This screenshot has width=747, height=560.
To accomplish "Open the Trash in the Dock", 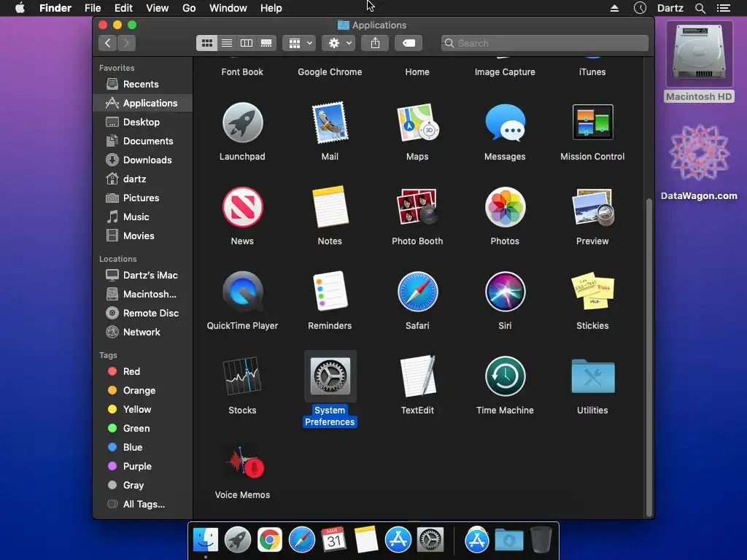I will click(541, 540).
